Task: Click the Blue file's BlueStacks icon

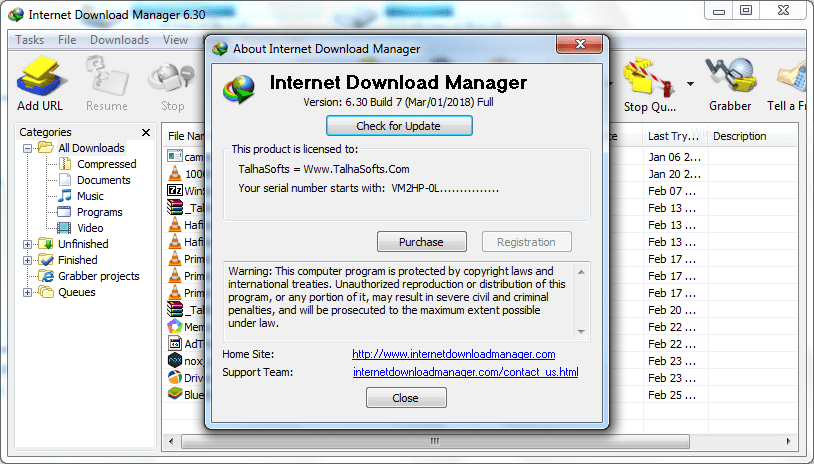Action: click(x=175, y=394)
